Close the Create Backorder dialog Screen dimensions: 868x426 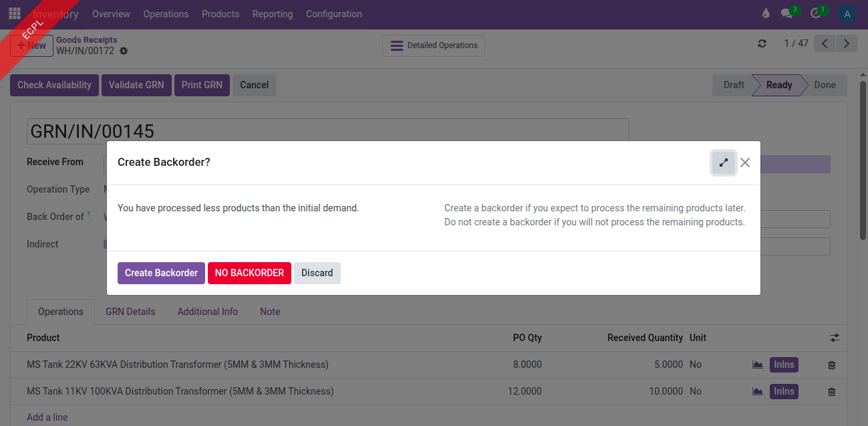tap(745, 163)
